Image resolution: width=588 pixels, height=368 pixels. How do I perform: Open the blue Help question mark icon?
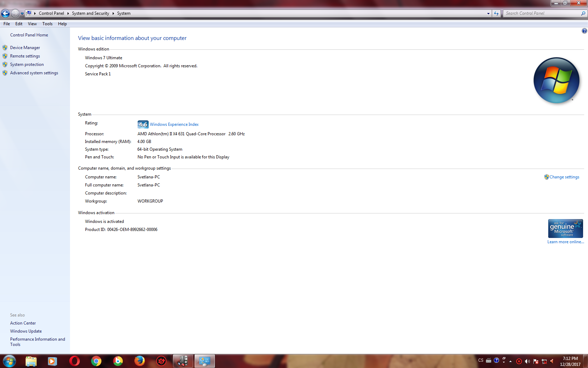coord(584,31)
